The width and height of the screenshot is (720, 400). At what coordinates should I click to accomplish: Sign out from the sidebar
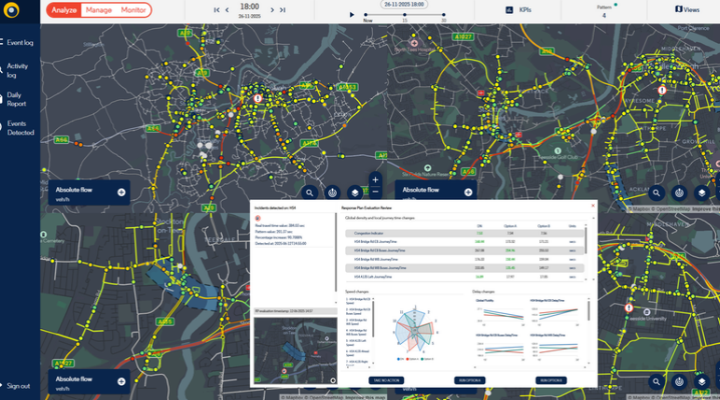[16, 386]
